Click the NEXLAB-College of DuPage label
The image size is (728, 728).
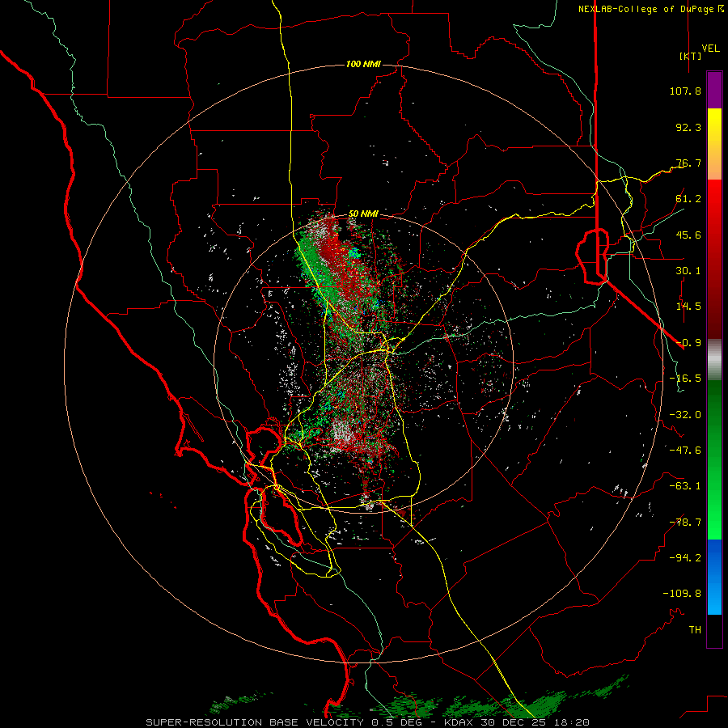[x=645, y=9]
